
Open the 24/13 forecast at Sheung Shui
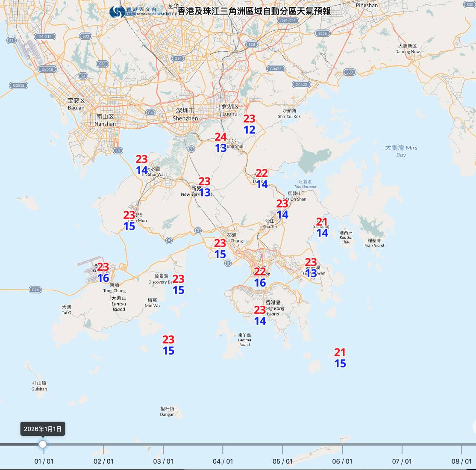coord(220,142)
